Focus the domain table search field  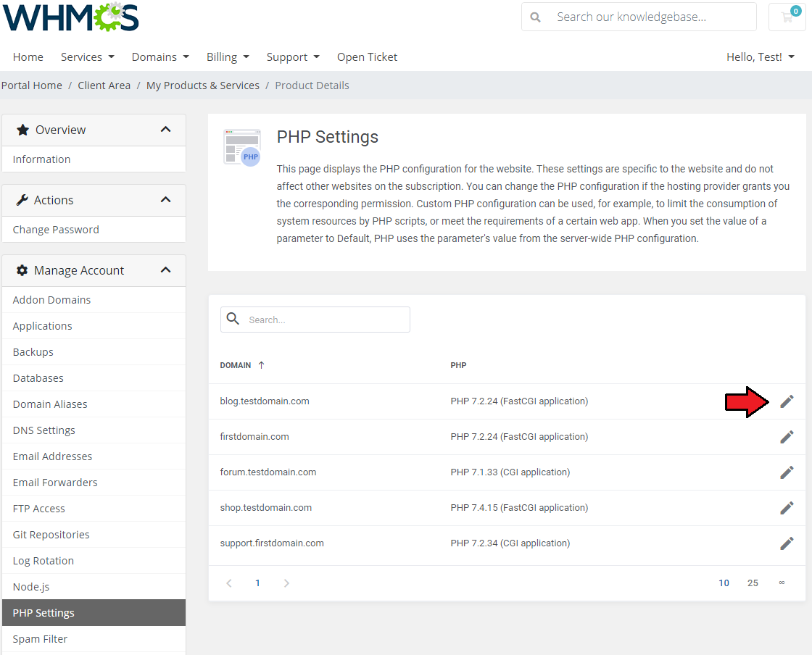click(x=315, y=320)
